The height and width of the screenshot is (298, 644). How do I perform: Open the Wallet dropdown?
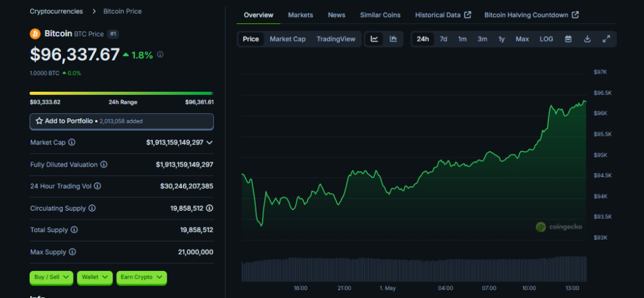[95, 277]
